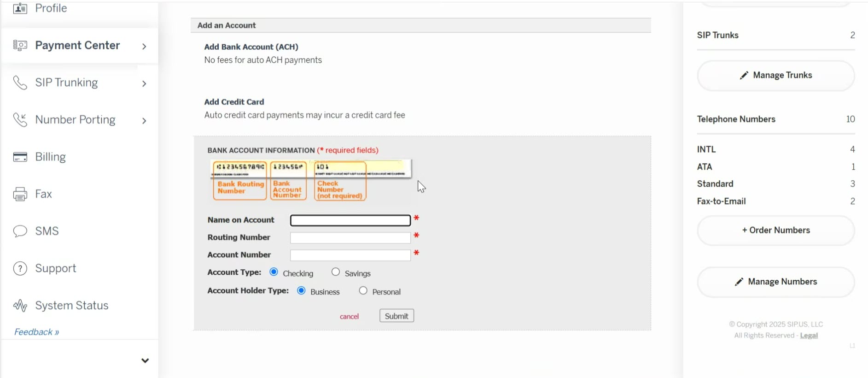Click the Order Numbers button
The width and height of the screenshot is (868, 378).
[776, 230]
